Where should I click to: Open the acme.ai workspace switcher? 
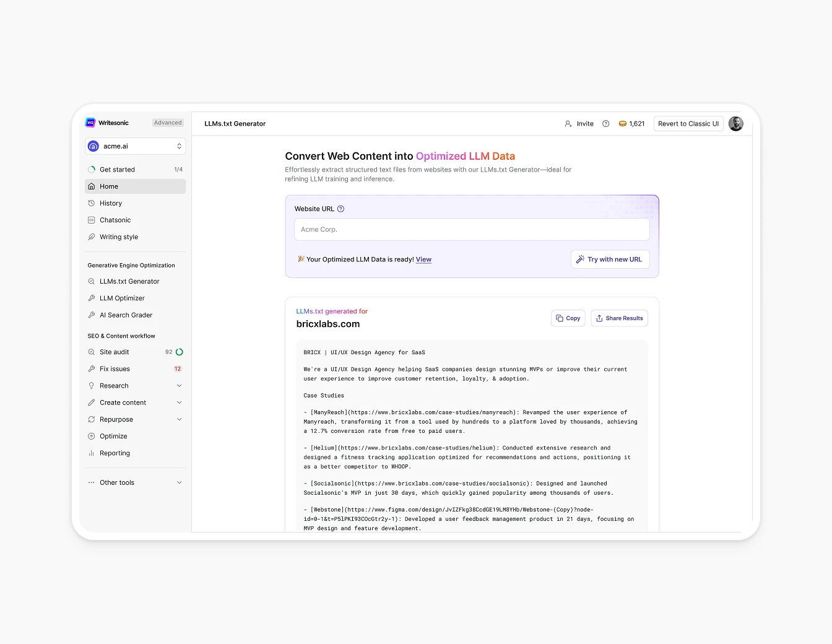135,146
